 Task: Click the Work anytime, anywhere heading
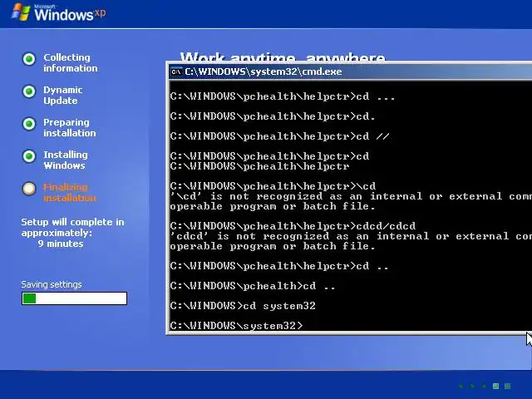coord(283,57)
